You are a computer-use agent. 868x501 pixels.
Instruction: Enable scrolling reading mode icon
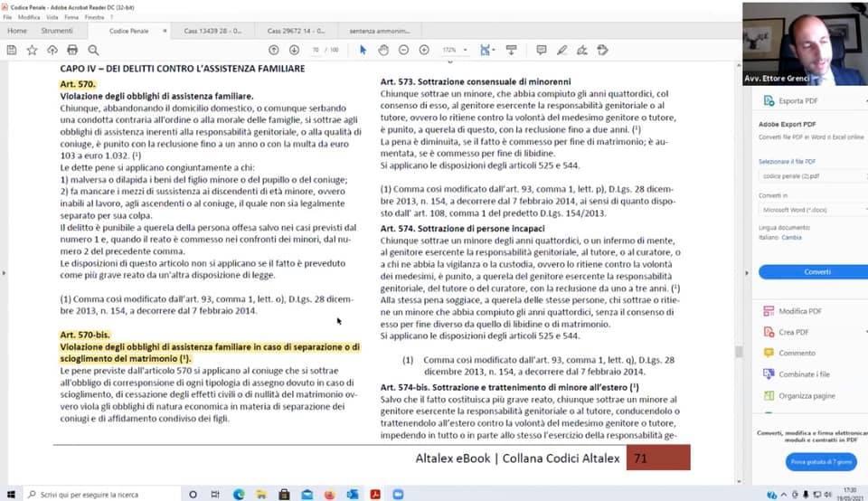coord(512,50)
